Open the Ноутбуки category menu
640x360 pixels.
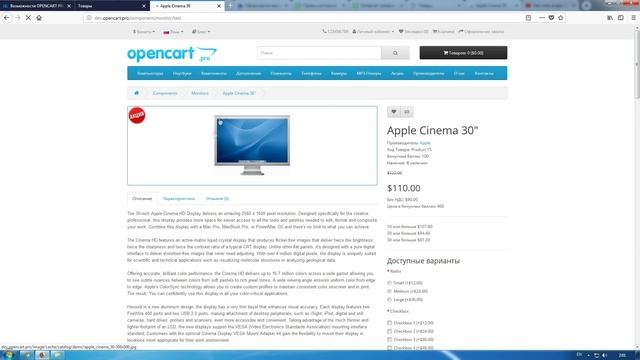182,73
